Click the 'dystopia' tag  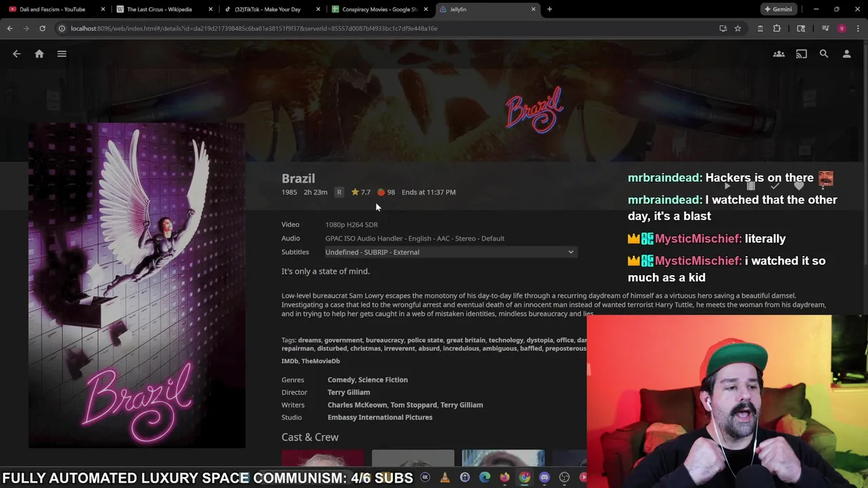coord(540,340)
